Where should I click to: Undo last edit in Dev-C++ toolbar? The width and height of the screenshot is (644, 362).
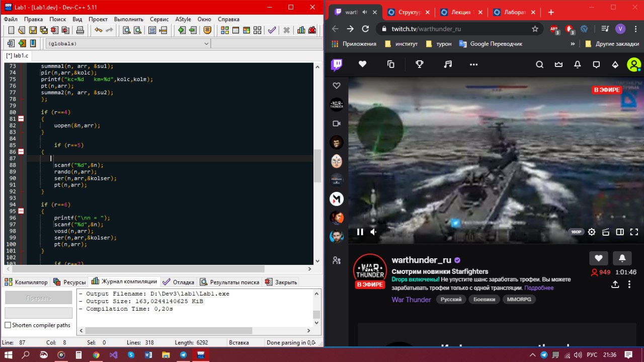(x=98, y=30)
